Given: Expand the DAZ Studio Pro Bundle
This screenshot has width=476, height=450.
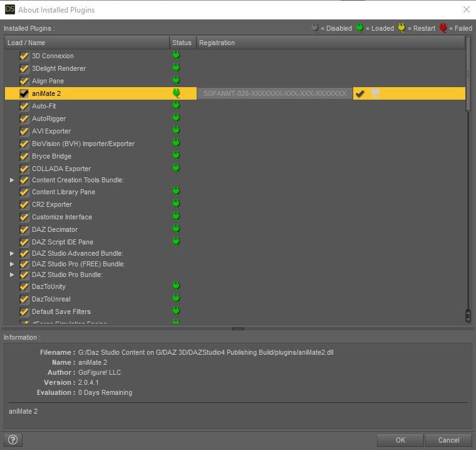Looking at the screenshot, I should point(12,275).
